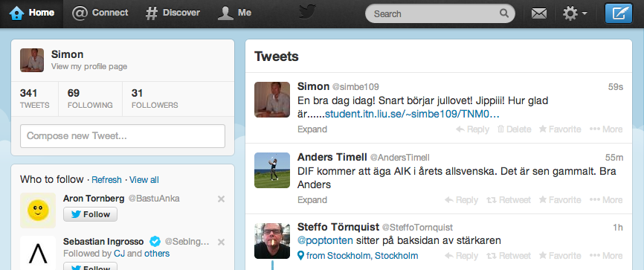Open More options on Simon's tweet
The width and height of the screenshot is (644, 270).
pyautogui.click(x=606, y=129)
